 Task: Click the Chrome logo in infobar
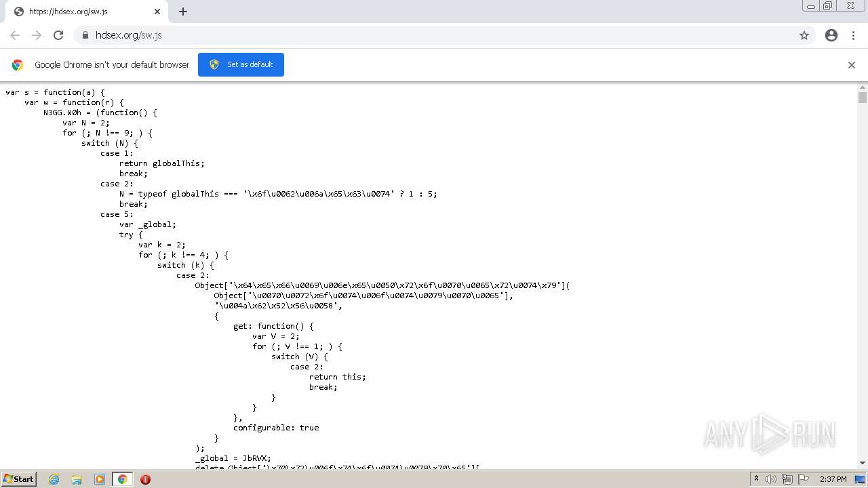coord(18,65)
